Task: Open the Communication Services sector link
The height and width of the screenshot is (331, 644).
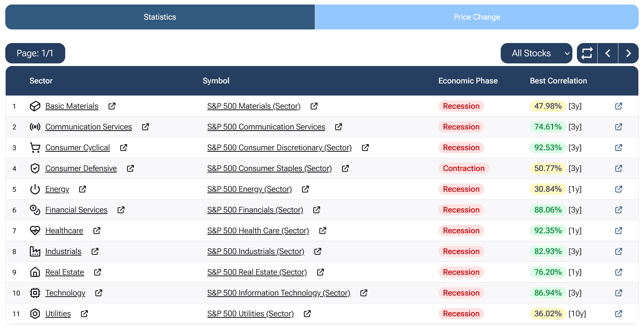Action: 89,127
